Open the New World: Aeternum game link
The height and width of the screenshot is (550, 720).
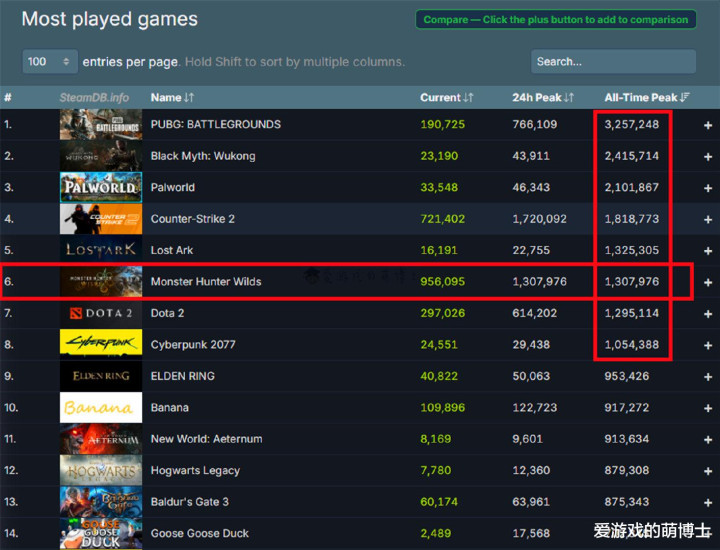206,439
